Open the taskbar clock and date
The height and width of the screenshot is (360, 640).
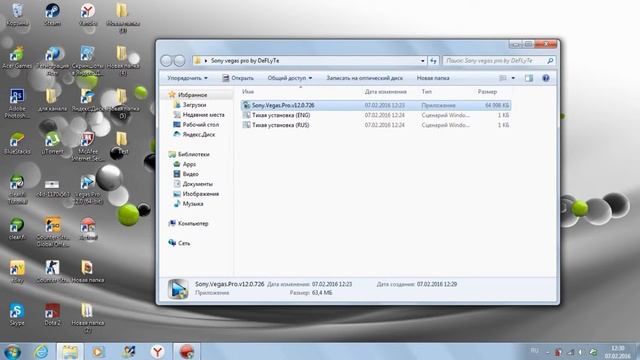[x=618, y=352]
